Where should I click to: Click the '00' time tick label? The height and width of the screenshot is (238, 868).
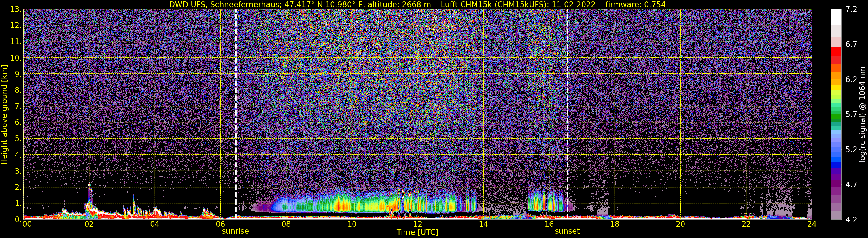pos(27,224)
